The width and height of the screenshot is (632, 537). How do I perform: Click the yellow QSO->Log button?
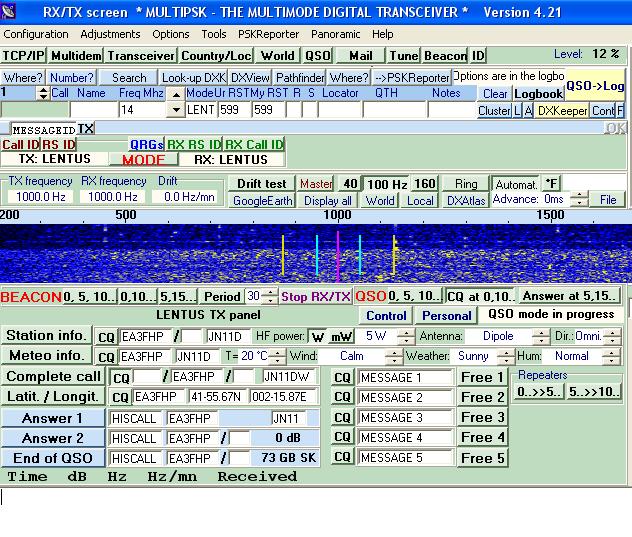coord(595,86)
